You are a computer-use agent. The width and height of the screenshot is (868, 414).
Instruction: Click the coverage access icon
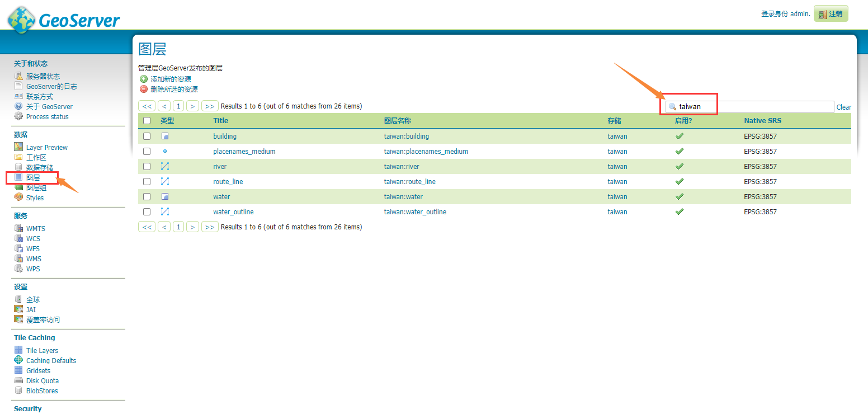coord(18,319)
